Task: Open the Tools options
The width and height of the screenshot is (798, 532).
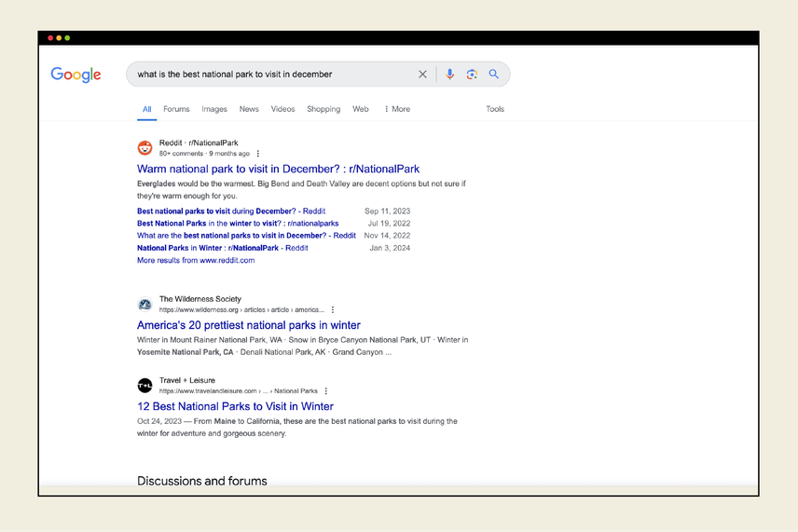Action: [495, 109]
